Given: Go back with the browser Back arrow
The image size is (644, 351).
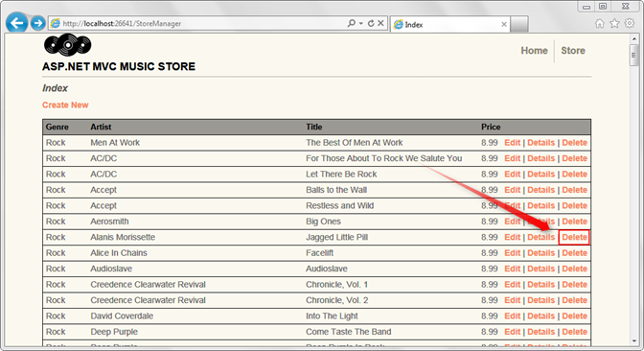Looking at the screenshot, I should pos(17,23).
